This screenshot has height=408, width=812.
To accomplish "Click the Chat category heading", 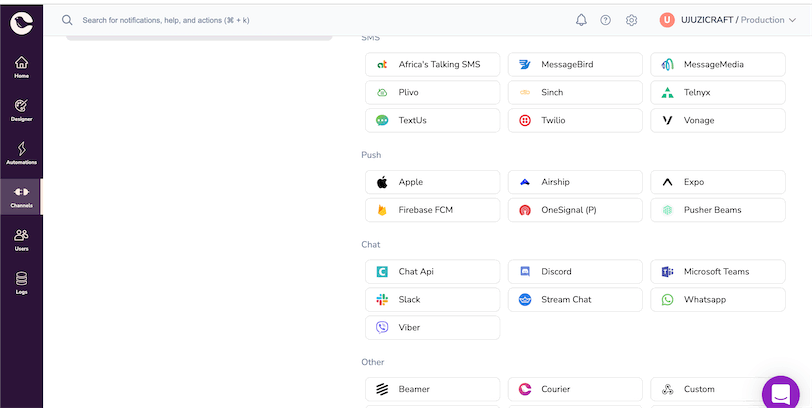I will 371,244.
